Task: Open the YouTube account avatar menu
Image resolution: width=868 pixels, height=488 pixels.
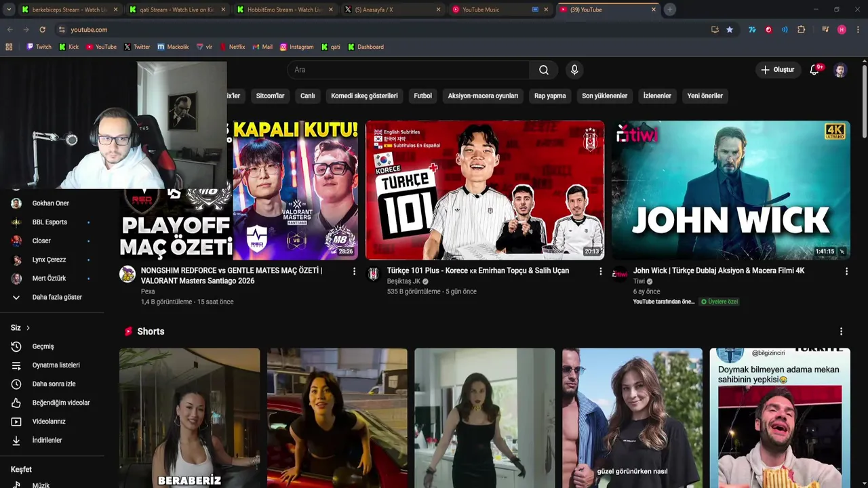Action: pyautogui.click(x=840, y=70)
